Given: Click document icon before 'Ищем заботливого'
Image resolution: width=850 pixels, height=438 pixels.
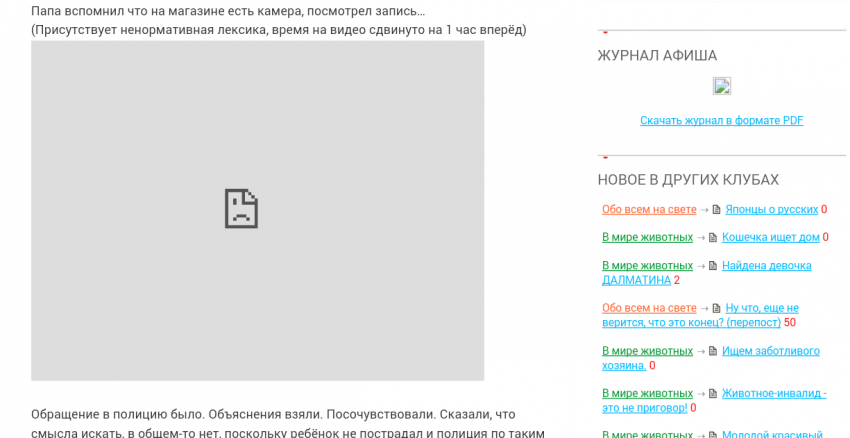Looking at the screenshot, I should pos(712,351).
